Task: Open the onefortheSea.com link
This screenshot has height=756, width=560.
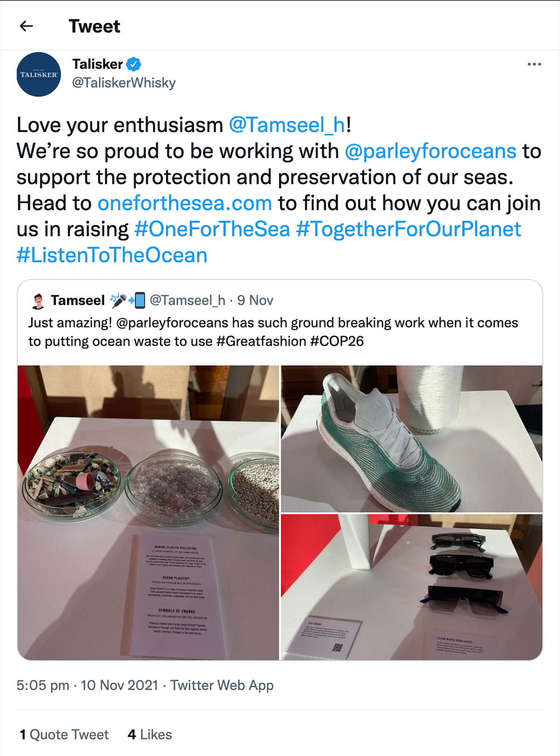Action: pyautogui.click(x=185, y=203)
